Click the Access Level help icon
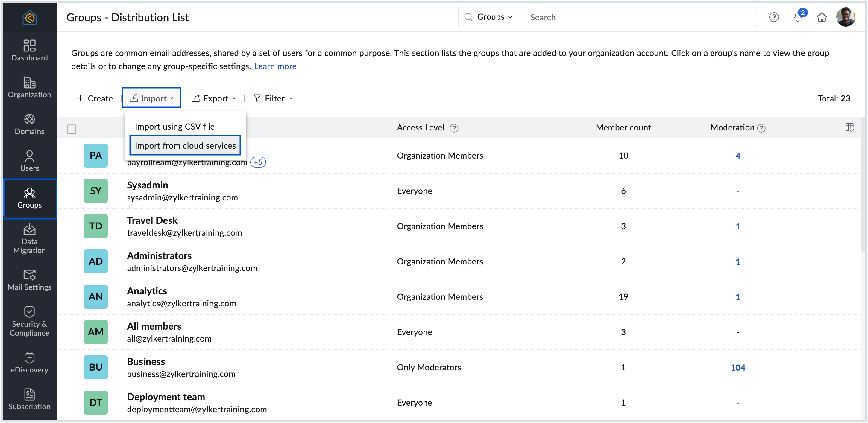Image resolution: width=868 pixels, height=423 pixels. [455, 128]
